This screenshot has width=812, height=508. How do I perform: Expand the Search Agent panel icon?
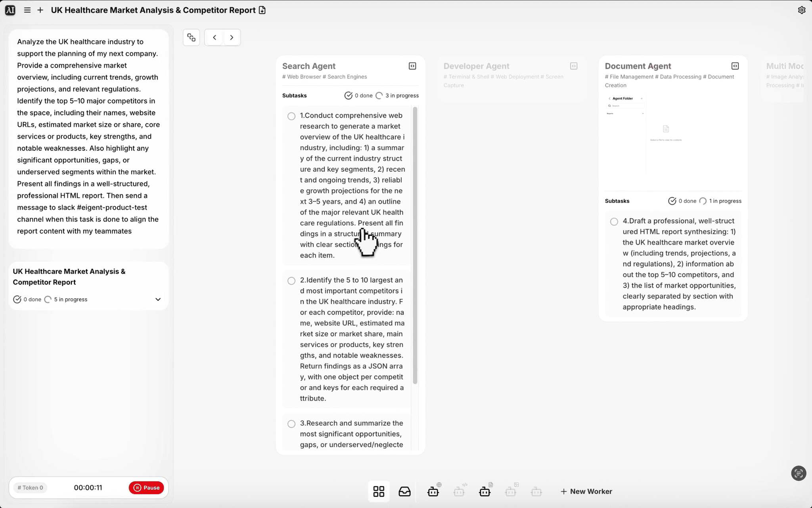[x=412, y=66]
